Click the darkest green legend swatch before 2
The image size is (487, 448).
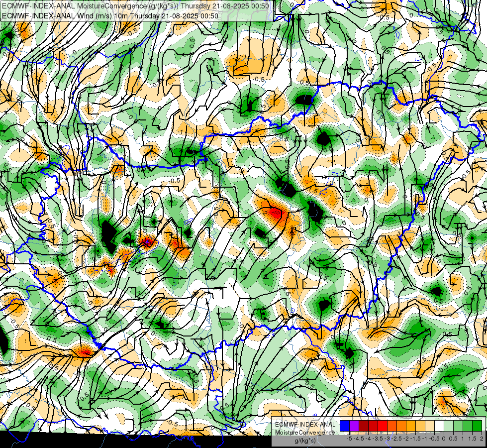(477, 426)
